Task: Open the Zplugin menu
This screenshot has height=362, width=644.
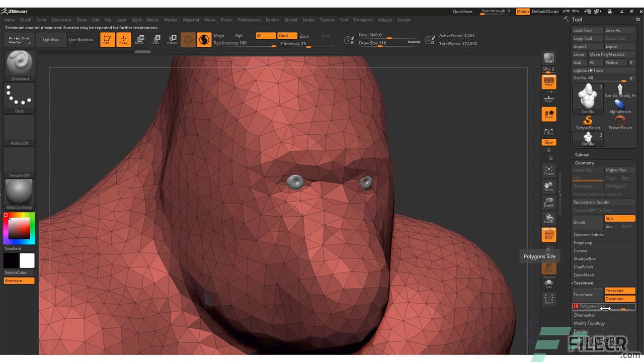Action: tap(385, 20)
